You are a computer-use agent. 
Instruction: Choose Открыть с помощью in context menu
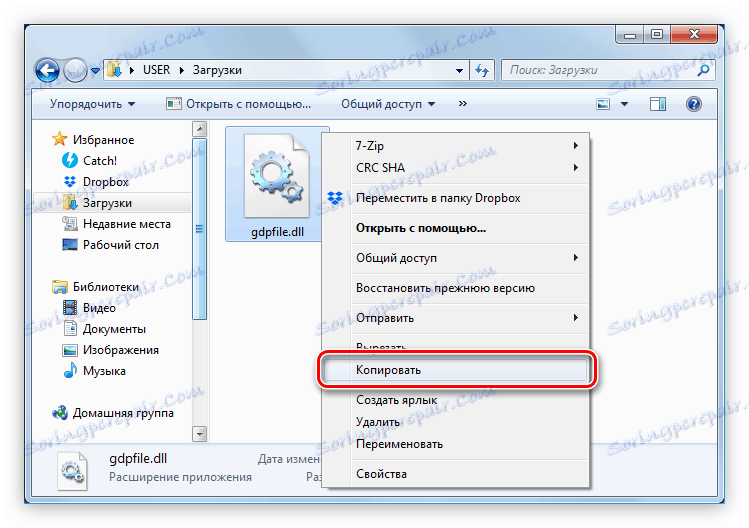tap(455, 228)
